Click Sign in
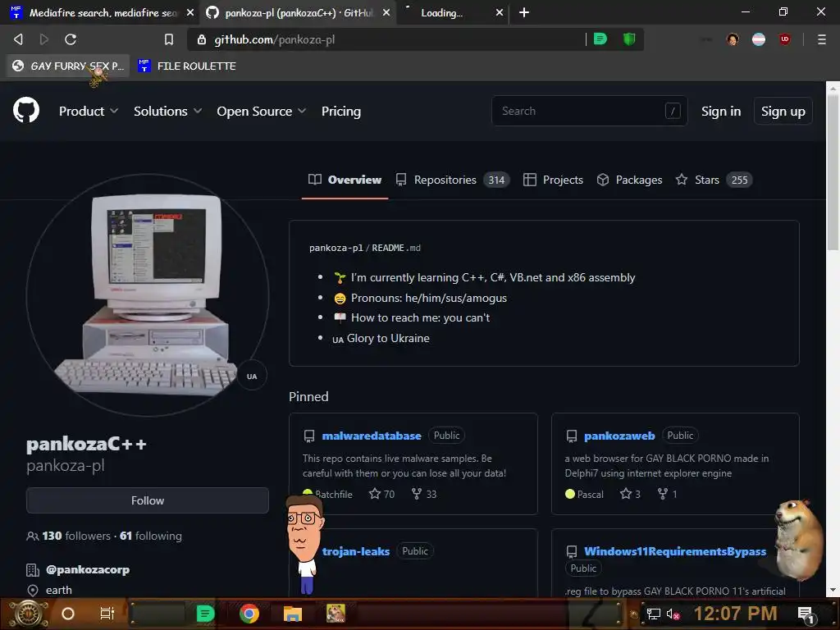The image size is (840, 630). (x=721, y=111)
